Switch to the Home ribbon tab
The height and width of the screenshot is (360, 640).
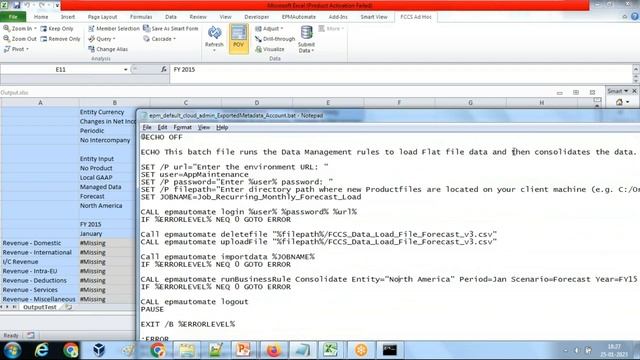click(x=41, y=17)
